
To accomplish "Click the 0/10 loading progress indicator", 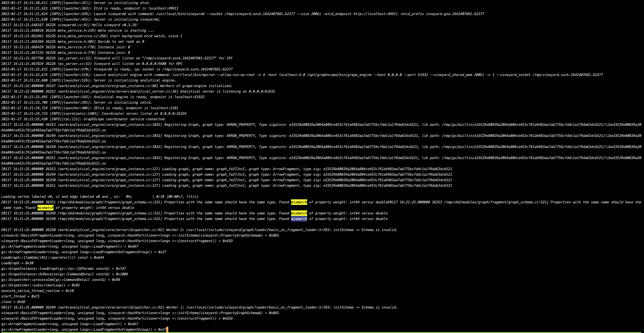I will (160, 197).
